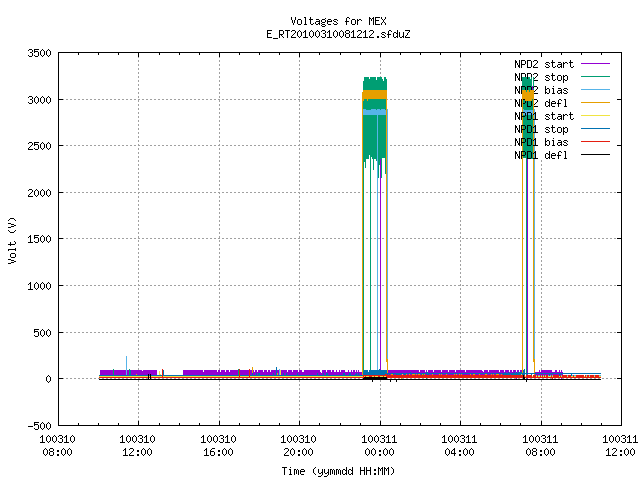Viewport: 640px width, 480px height.
Task: Click the 100311 08:00 x-axis label
Action: (540, 446)
